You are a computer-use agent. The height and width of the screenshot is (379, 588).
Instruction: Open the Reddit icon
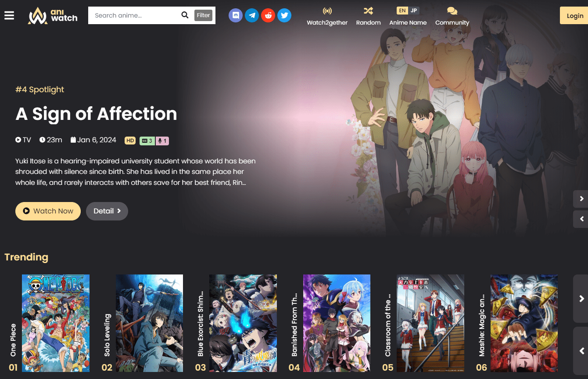tap(268, 15)
